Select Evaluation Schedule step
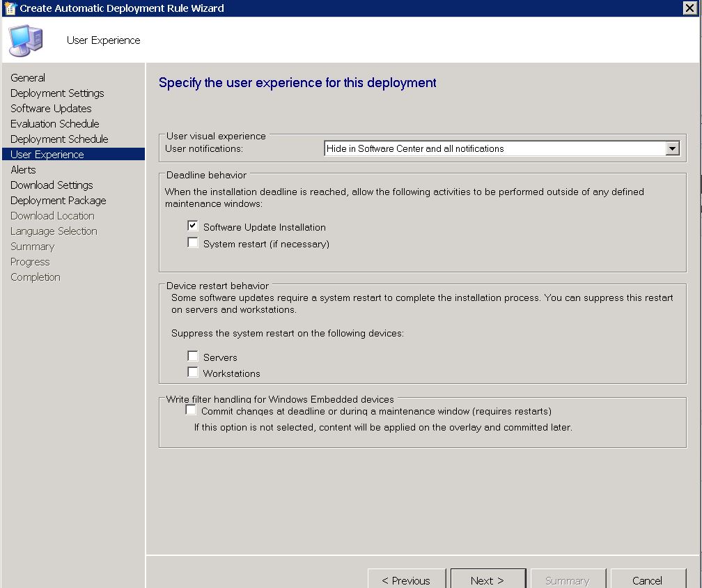Viewport: 702px width, 588px height. (x=55, y=123)
